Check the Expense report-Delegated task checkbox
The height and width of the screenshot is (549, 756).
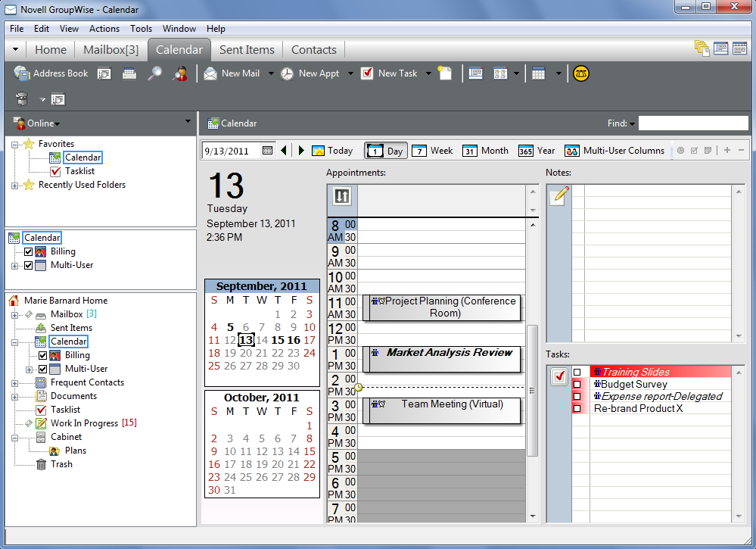click(x=577, y=397)
